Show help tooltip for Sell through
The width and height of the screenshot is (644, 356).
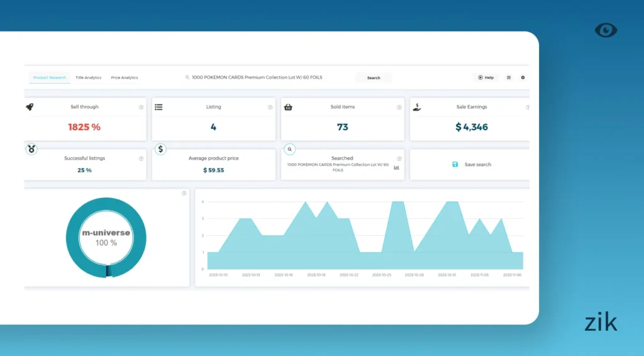click(x=141, y=108)
